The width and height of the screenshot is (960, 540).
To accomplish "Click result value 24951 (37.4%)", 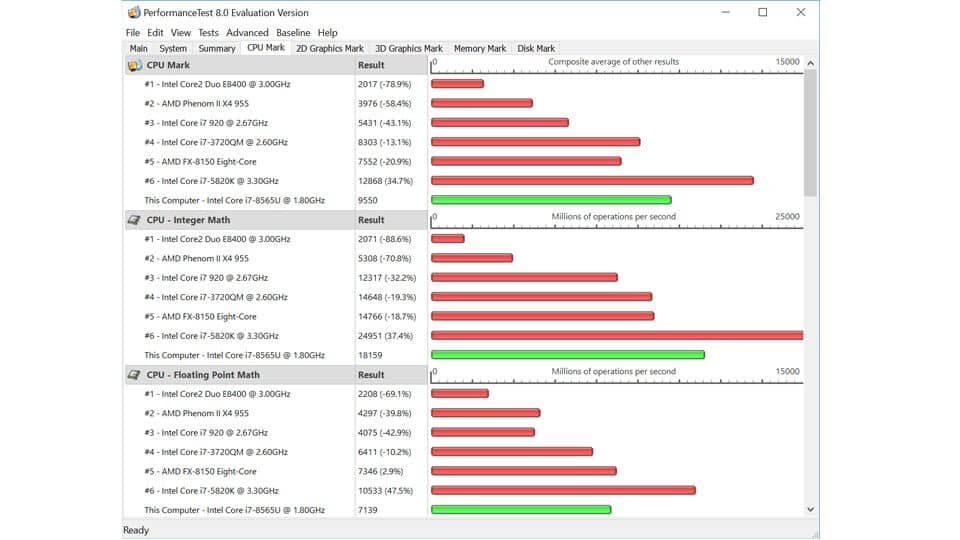I will (x=385, y=336).
